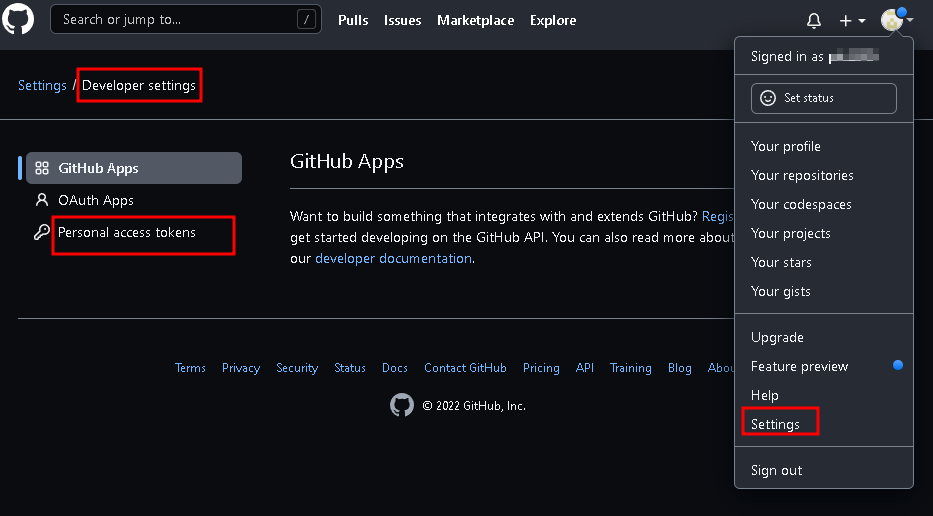This screenshot has width=933, height=516.
Task: Click the Settings breadcrumb link
Action: pos(42,85)
